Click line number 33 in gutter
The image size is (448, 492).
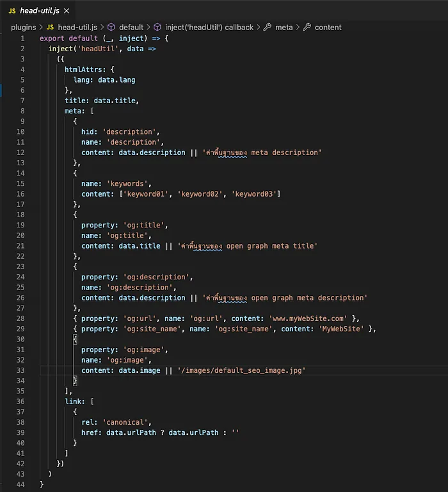20,370
